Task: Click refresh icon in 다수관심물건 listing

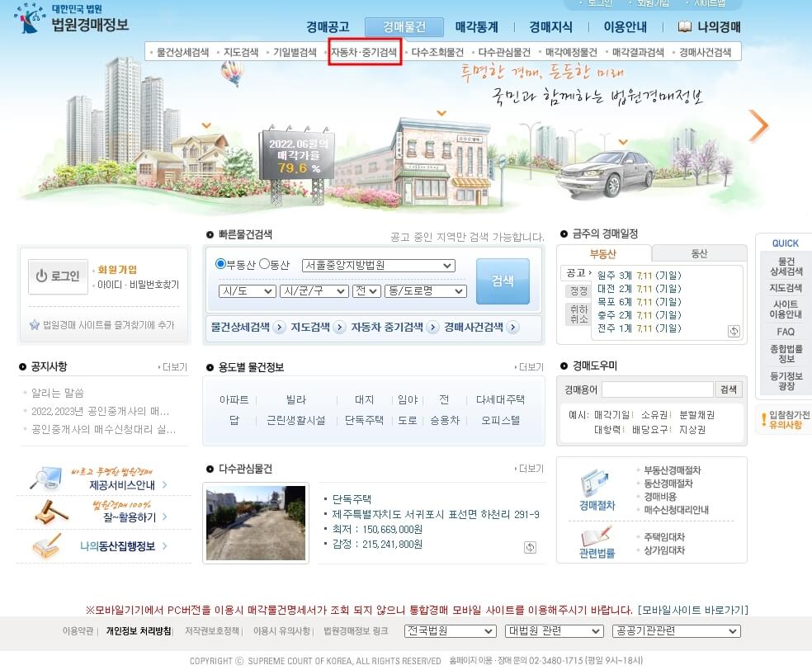Action: point(530,547)
